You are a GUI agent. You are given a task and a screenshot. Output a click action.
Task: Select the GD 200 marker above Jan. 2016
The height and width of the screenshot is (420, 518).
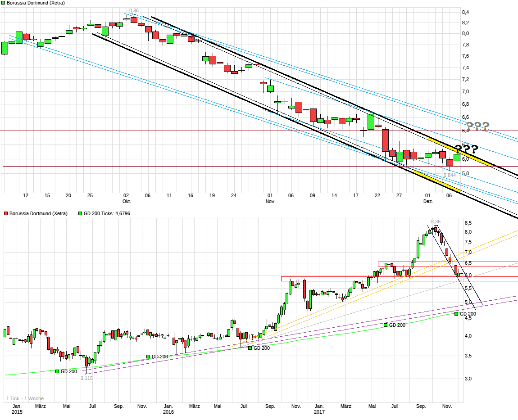(x=148, y=357)
